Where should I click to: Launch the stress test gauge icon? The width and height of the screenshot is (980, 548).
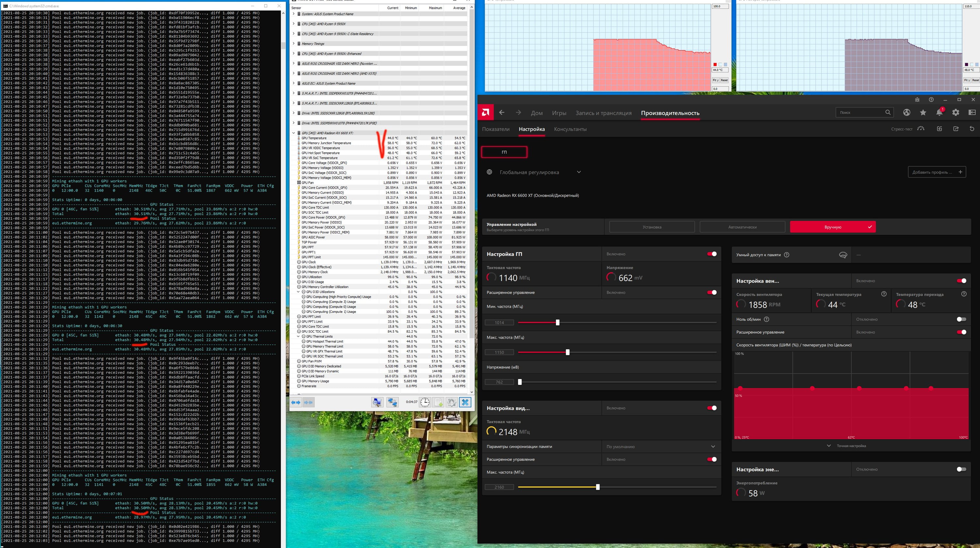(921, 129)
